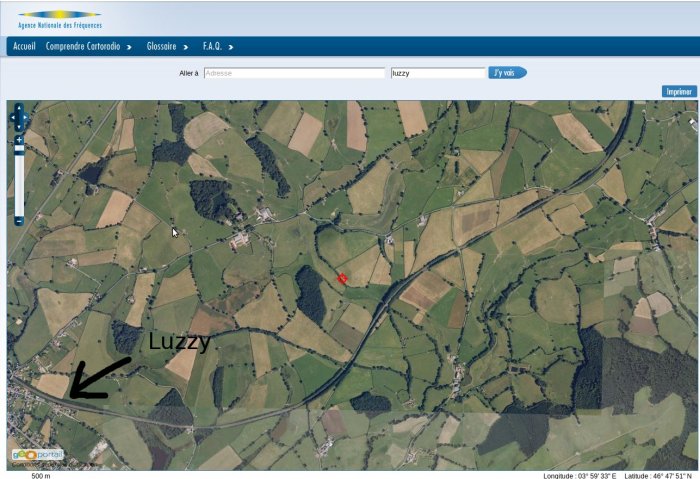Click the Luzzy annotation label on map
This screenshot has width=700, height=479.
(179, 342)
